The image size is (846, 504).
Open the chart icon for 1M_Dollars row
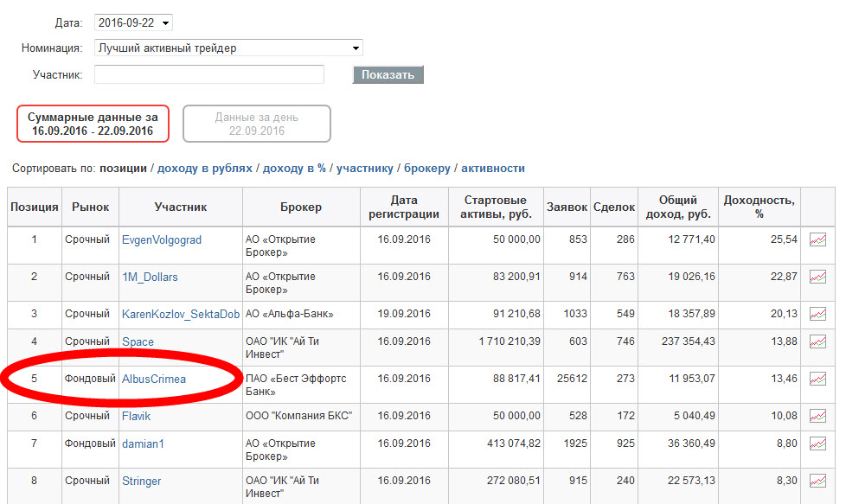817,277
